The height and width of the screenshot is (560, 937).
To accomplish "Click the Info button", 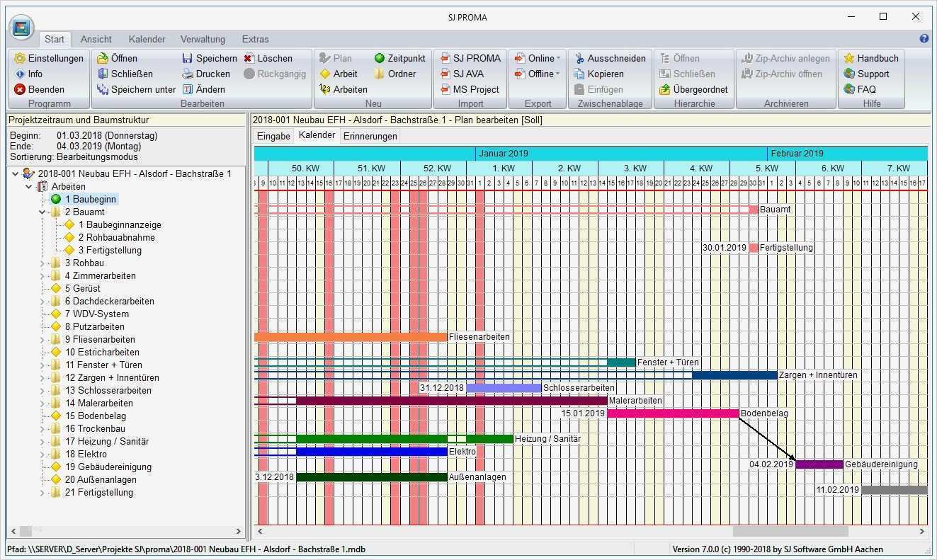I will click(18, 74).
